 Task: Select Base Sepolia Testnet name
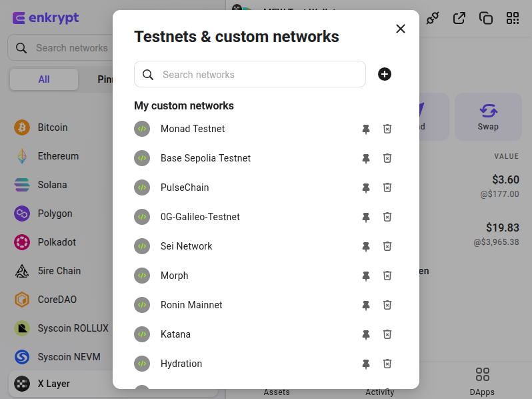205,158
